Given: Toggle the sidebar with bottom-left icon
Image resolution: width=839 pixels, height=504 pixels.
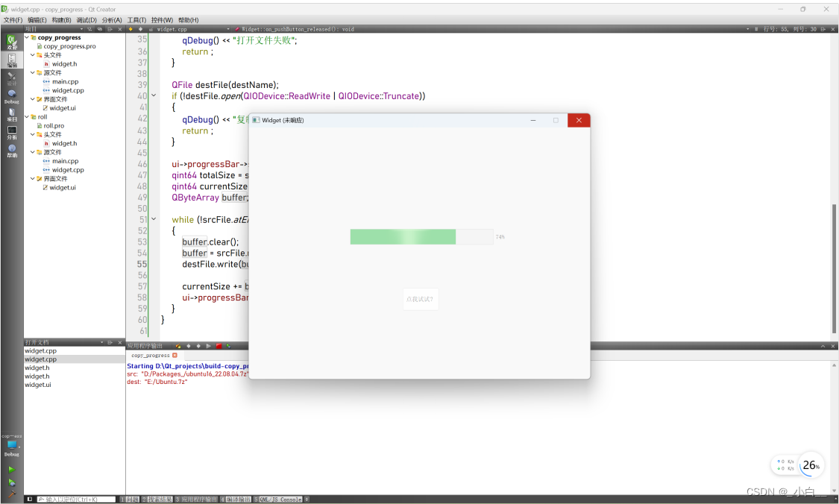Looking at the screenshot, I should point(29,500).
